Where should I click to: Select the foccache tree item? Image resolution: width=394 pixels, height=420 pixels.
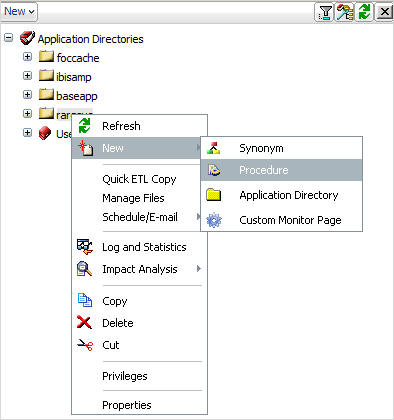pyautogui.click(x=78, y=58)
